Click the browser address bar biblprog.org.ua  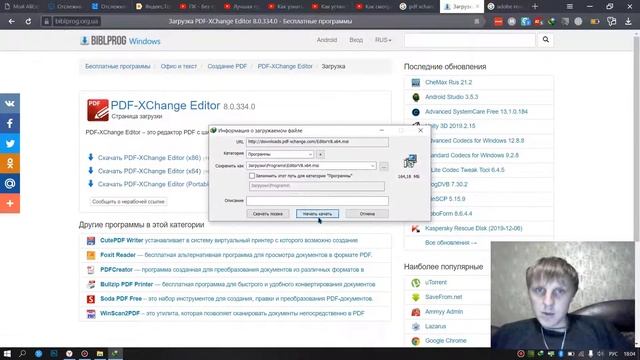pyautogui.click(x=77, y=21)
